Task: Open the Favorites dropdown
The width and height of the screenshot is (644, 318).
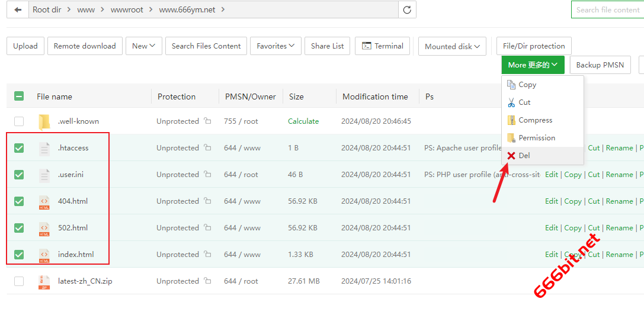Action: (x=275, y=46)
